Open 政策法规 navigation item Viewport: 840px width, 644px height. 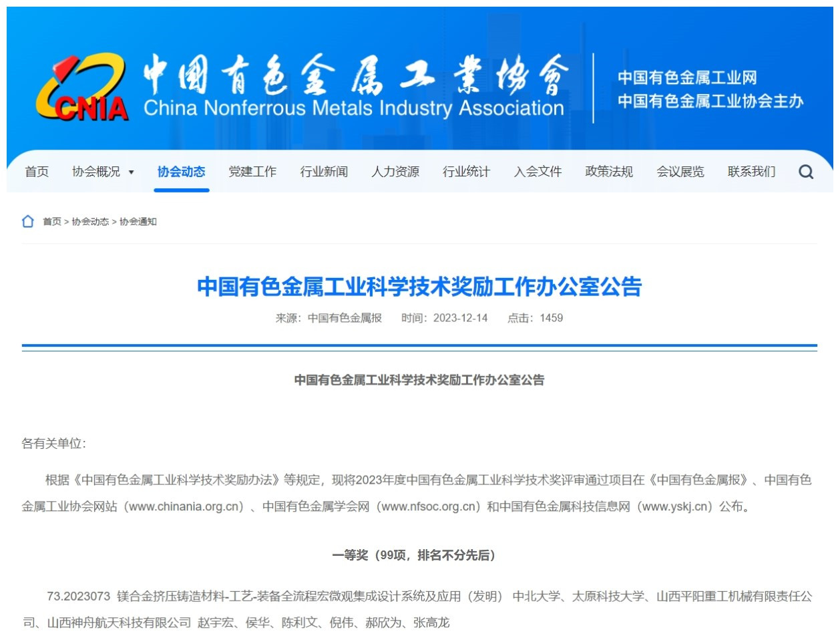pos(609,172)
